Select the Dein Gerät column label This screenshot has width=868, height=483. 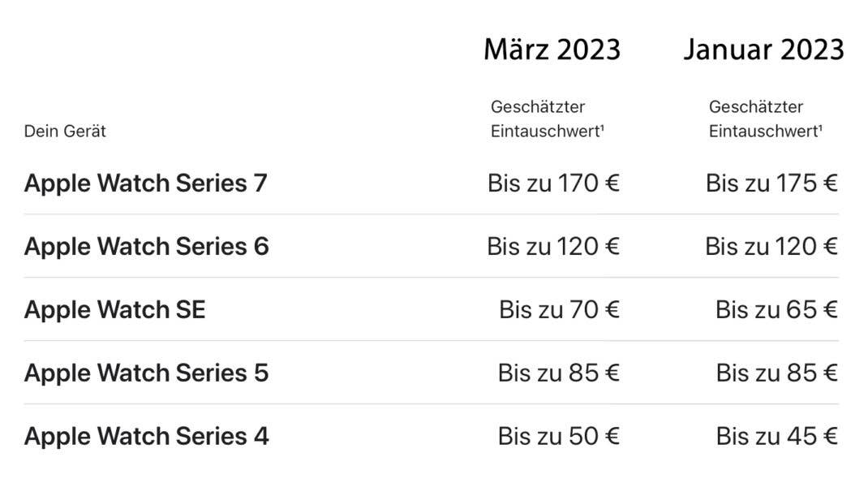click(65, 131)
